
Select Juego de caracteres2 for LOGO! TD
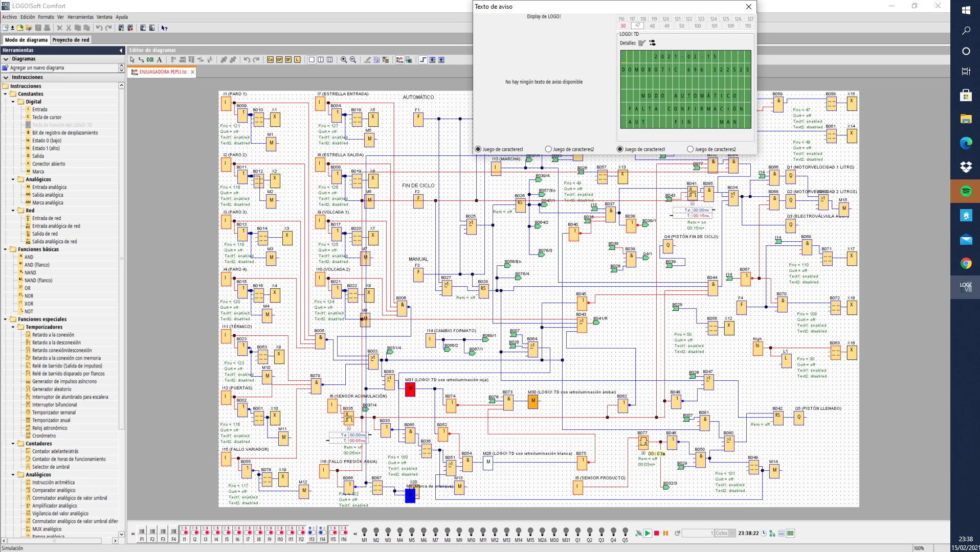pyautogui.click(x=690, y=149)
